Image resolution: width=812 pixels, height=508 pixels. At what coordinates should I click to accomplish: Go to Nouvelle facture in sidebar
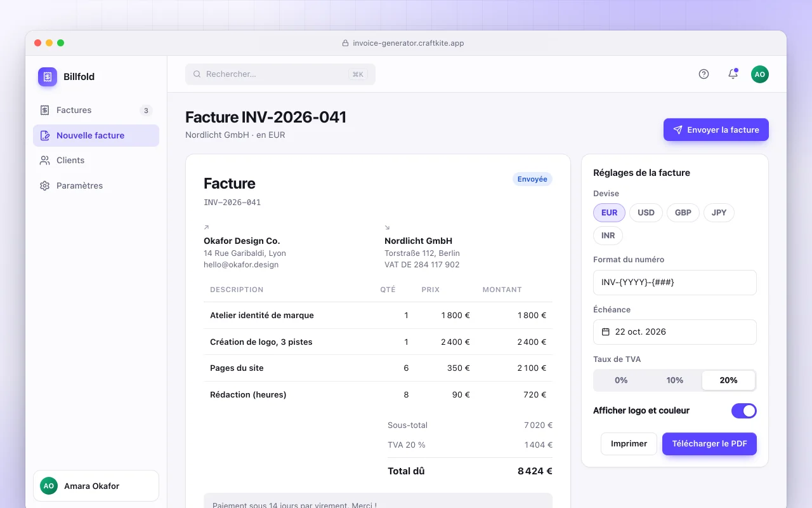coord(96,136)
